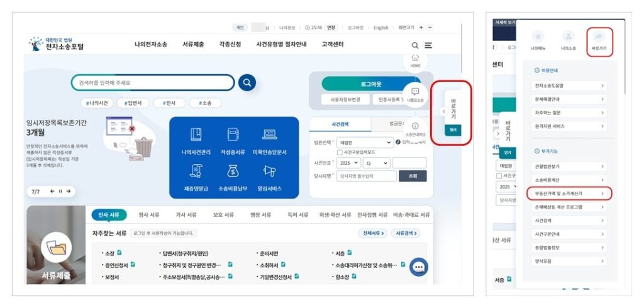This screenshot has width=644, height=308.
Task: Open 제증명발급 certificate icon
Action: [x=196, y=170]
